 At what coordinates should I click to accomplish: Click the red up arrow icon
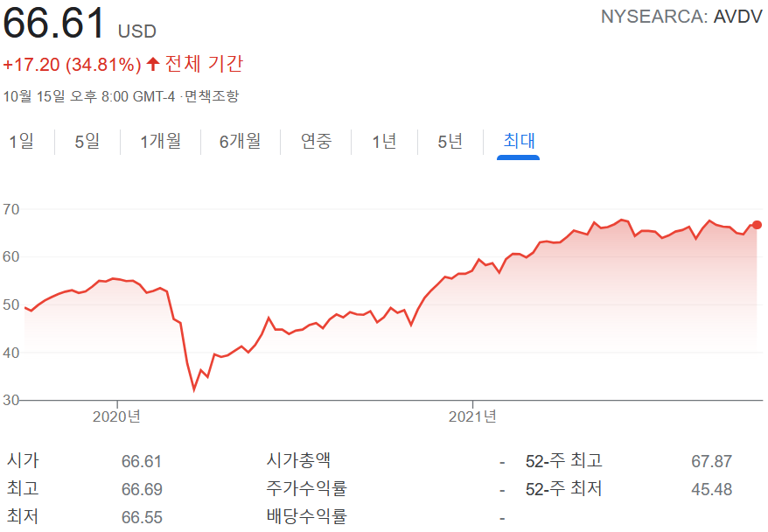click(x=153, y=64)
